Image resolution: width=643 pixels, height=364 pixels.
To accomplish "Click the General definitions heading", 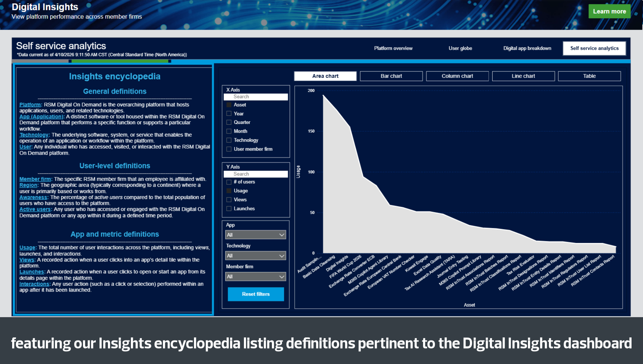I will click(x=115, y=91).
